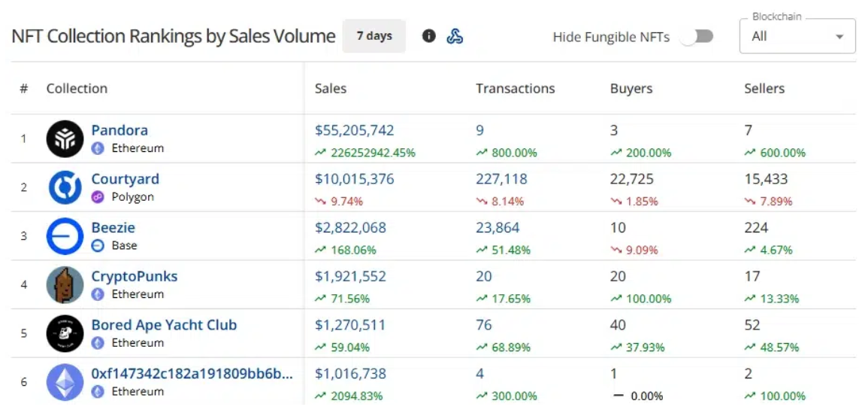Click the Ethereum chain icon under 0xf147342c

98,392
